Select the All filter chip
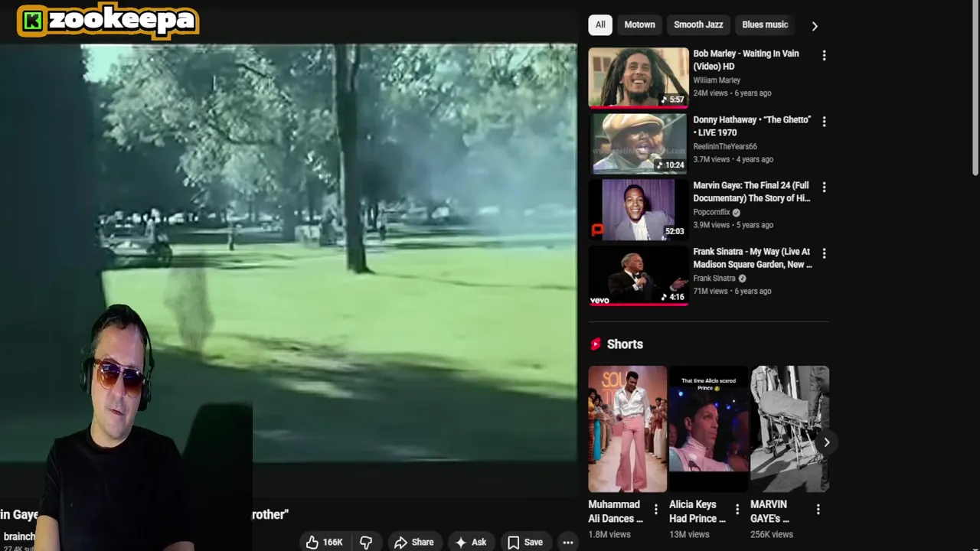Image resolution: width=980 pixels, height=551 pixels. (600, 24)
